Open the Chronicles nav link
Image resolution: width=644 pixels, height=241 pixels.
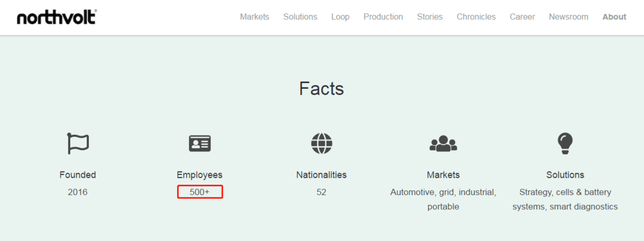(476, 17)
